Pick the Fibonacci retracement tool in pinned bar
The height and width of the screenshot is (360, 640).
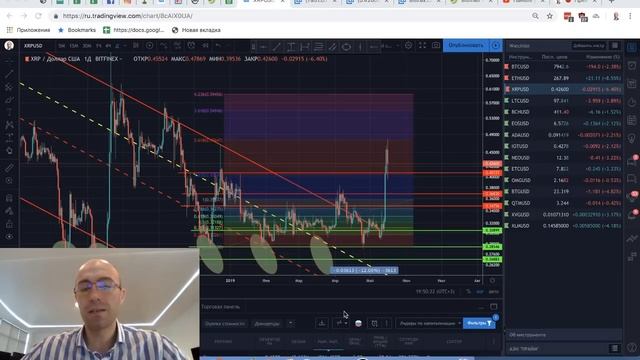[x=318, y=47]
